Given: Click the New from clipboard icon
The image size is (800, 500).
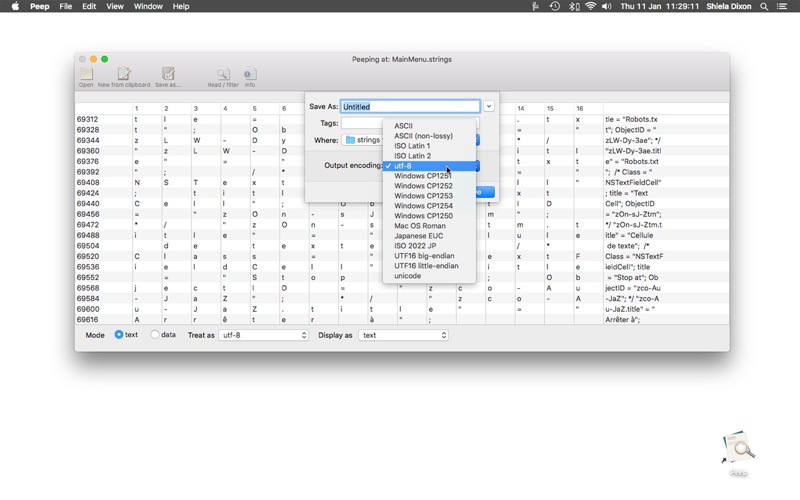Looking at the screenshot, I should tap(124, 74).
